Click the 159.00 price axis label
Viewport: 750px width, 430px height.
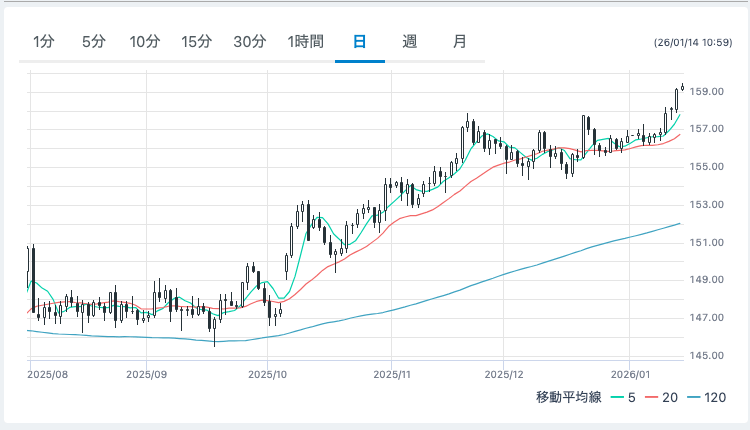(707, 92)
